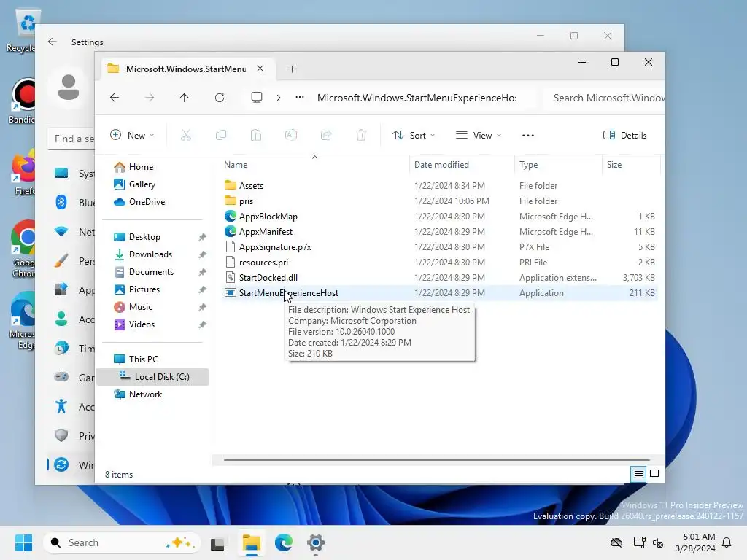Select the Microsoft.Windows.StartMenu tab
Image resolution: width=747 pixels, height=560 pixels.
186,69
